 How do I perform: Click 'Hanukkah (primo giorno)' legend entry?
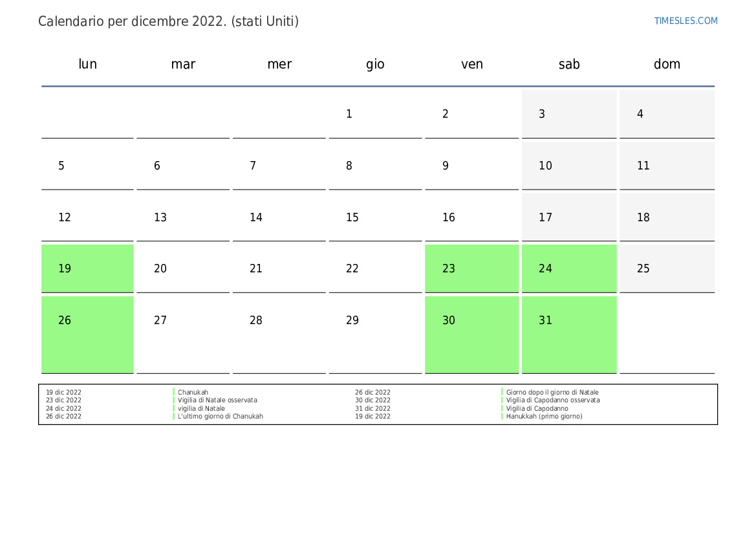click(544, 416)
